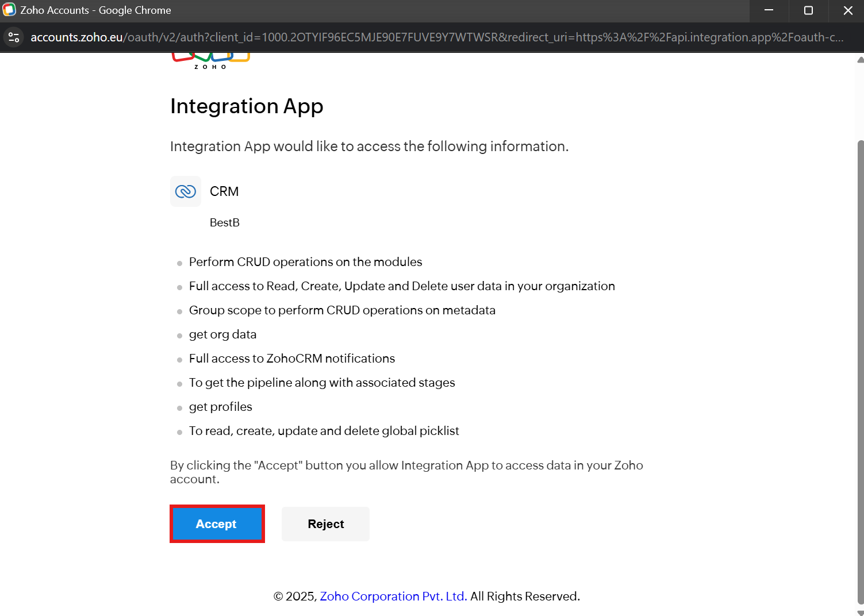864x616 pixels.
Task: Click the CRM service label
Action: pos(224,191)
